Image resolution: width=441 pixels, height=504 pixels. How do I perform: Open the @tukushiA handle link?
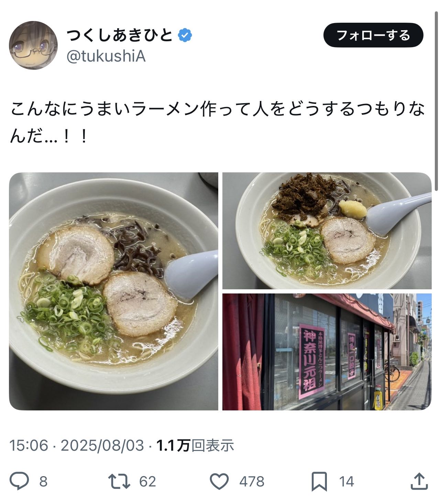(x=106, y=56)
